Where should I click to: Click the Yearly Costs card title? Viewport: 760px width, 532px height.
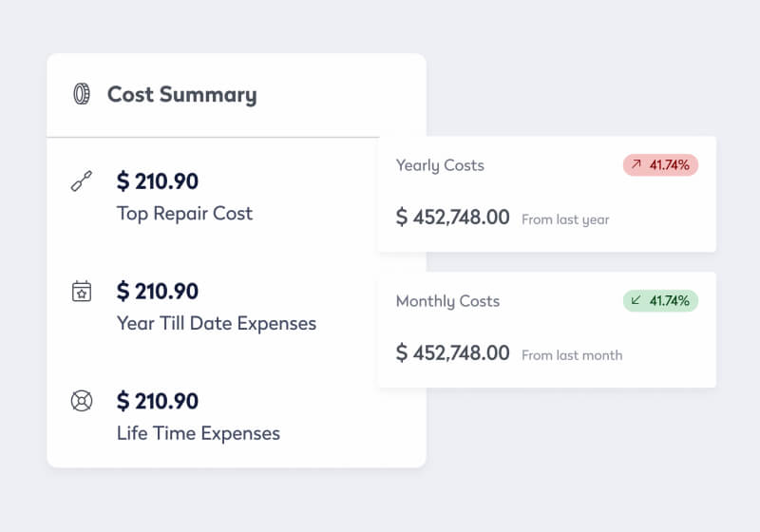click(x=440, y=165)
